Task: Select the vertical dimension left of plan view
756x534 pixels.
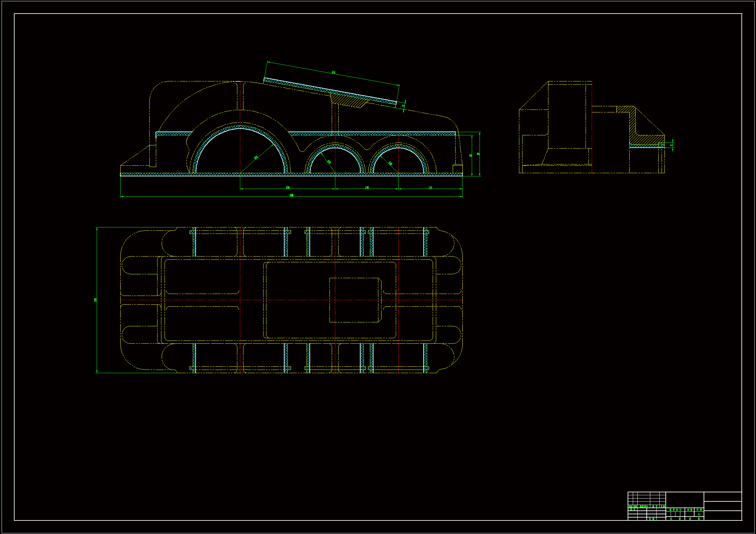Action: click(95, 300)
